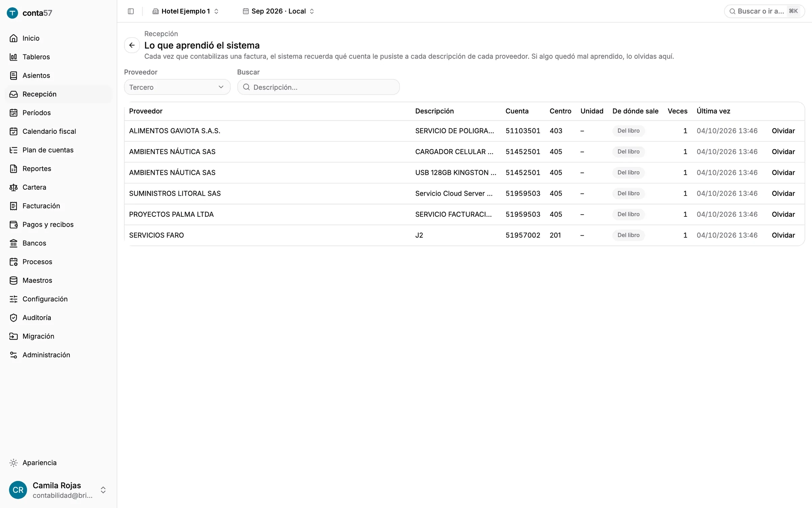The image size is (812, 508).
Task: Open Calendario fiscal icon
Action: pos(14,131)
